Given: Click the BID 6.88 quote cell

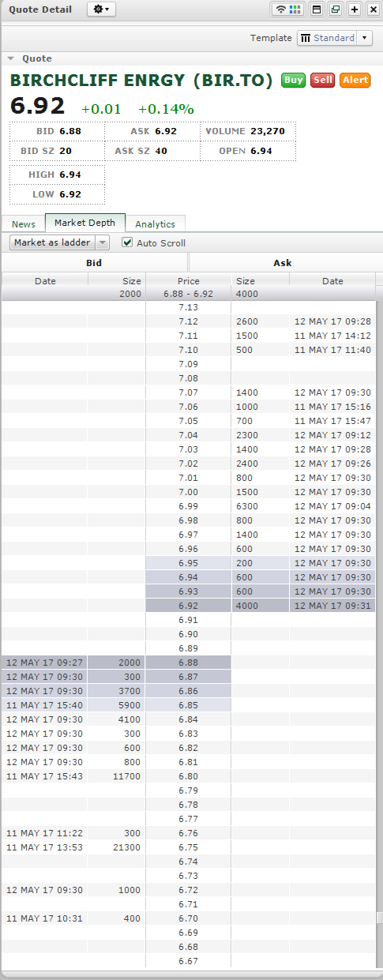Looking at the screenshot, I should [58, 131].
